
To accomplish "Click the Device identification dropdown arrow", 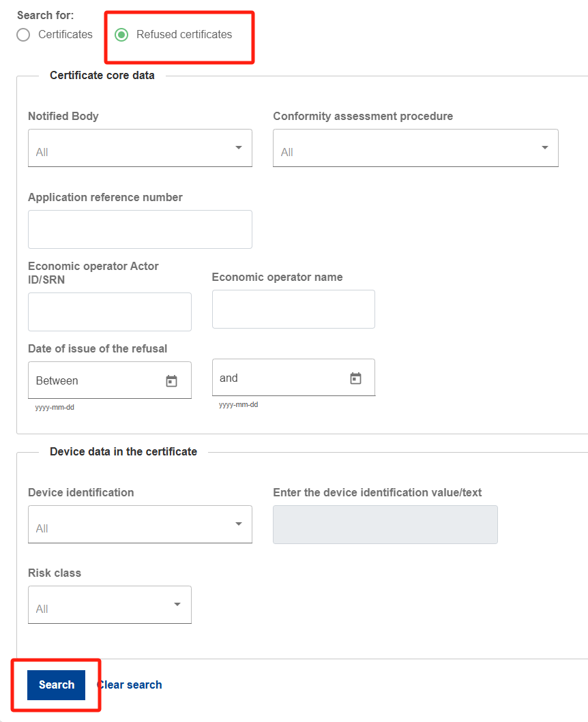I will (239, 524).
